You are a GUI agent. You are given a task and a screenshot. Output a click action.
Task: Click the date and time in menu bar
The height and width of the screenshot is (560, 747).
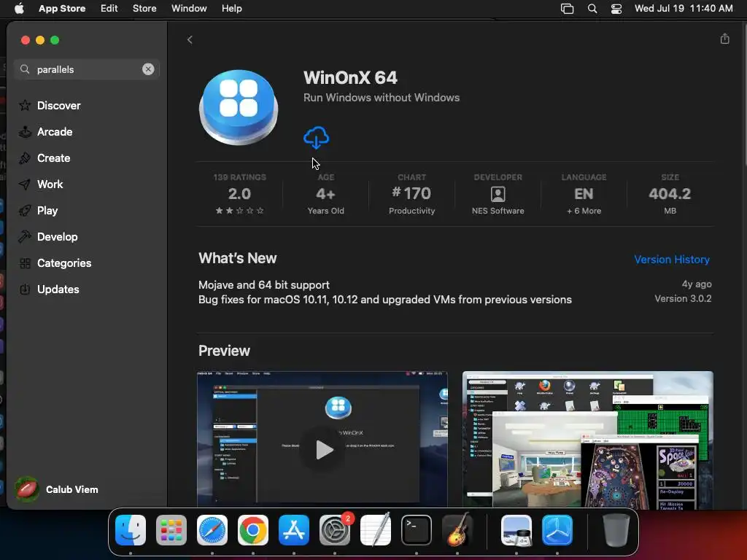pyautogui.click(x=684, y=8)
